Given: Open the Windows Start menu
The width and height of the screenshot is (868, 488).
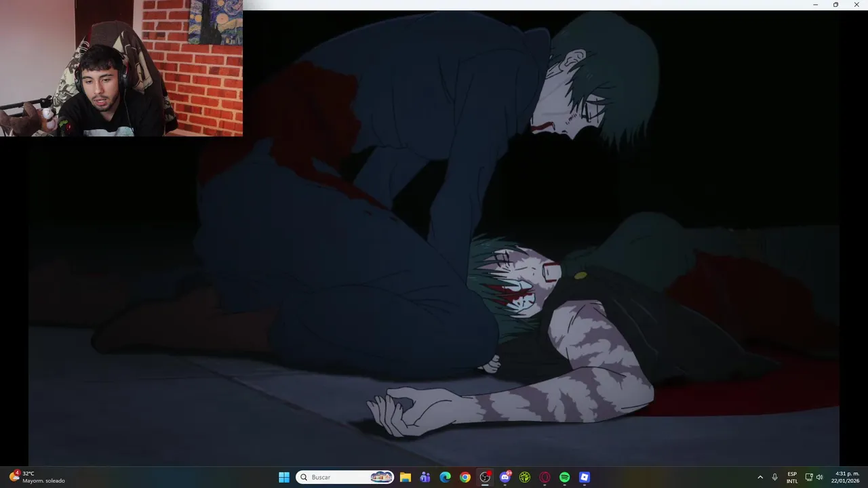Looking at the screenshot, I should 284,477.
